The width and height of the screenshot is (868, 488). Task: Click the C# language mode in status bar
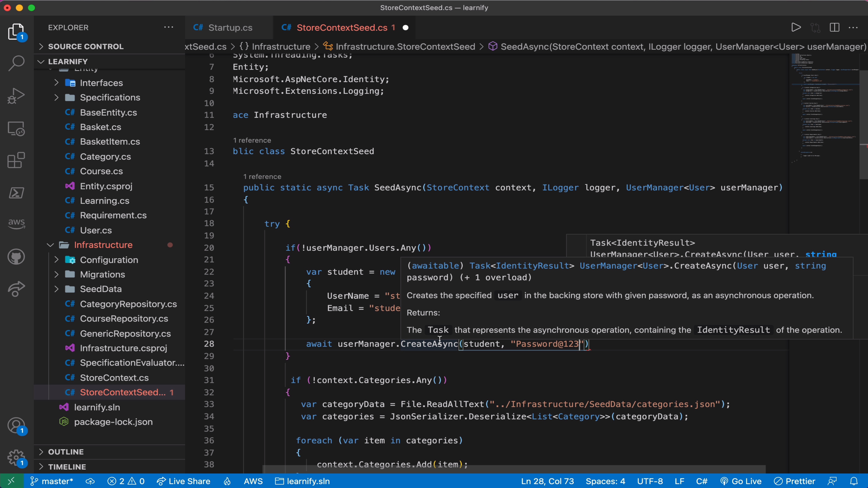702,481
